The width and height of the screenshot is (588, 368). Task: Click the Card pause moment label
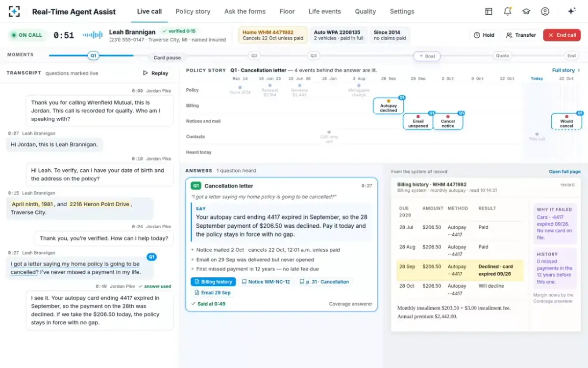(167, 58)
